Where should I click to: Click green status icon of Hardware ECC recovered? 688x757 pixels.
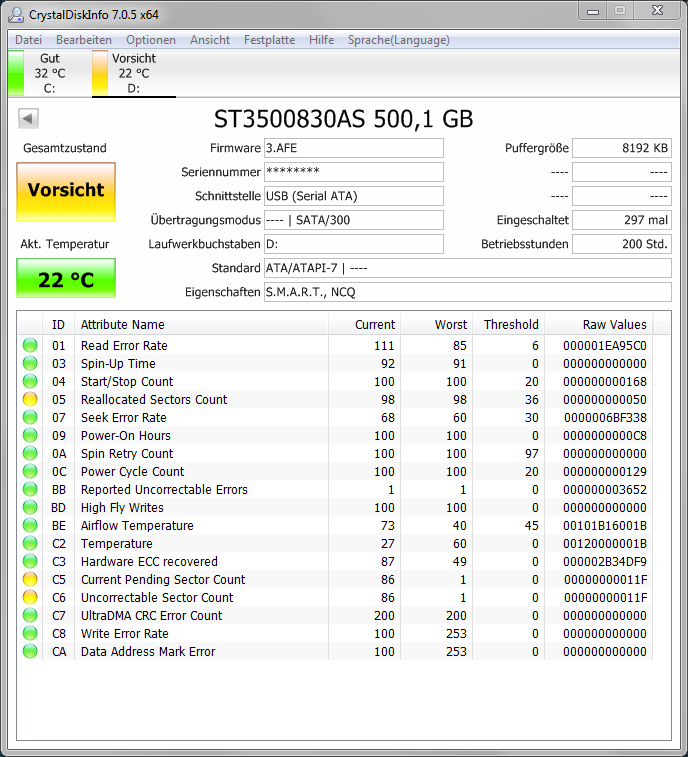[x=30, y=561]
